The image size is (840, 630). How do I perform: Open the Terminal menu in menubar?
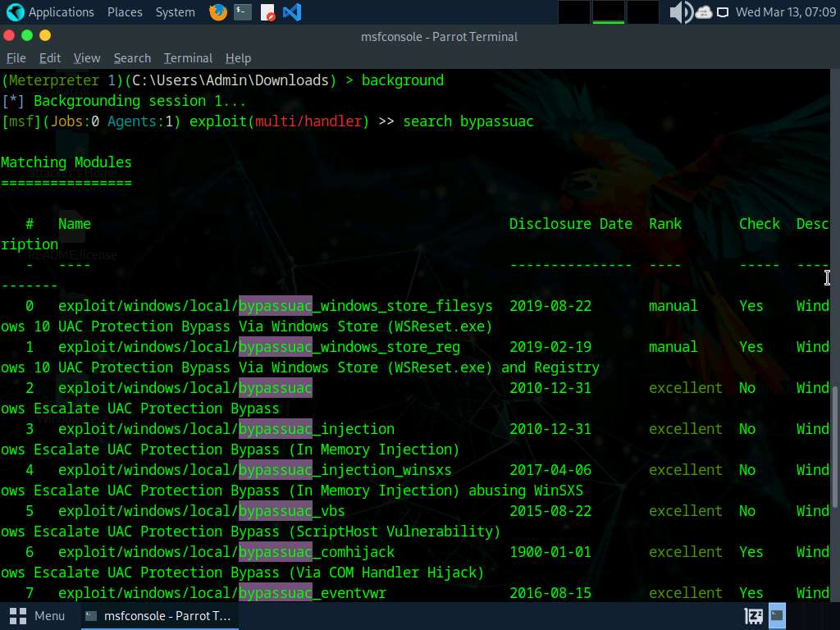(x=188, y=58)
